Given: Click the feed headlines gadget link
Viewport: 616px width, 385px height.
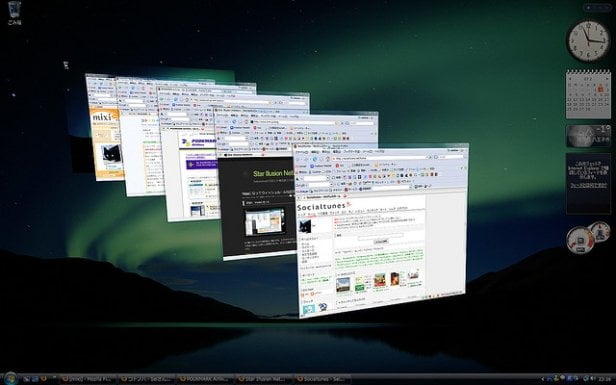Looking at the screenshot, I should point(588,185).
